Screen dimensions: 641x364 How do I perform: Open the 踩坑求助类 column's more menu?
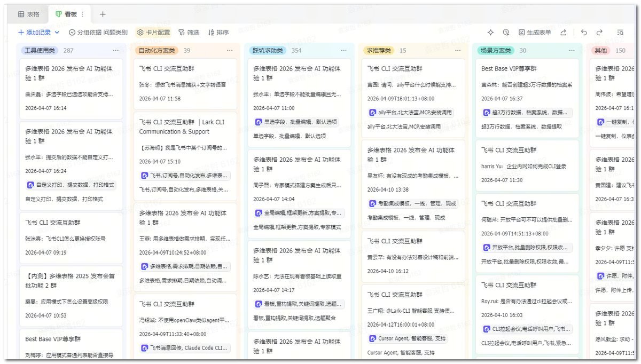[x=343, y=50]
